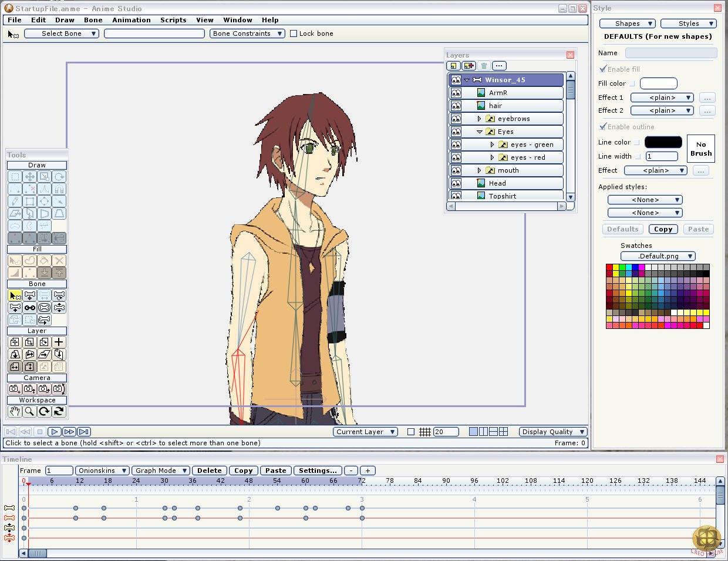Click the step forward one frame button
This screenshot has height=561, width=728.
point(69,432)
